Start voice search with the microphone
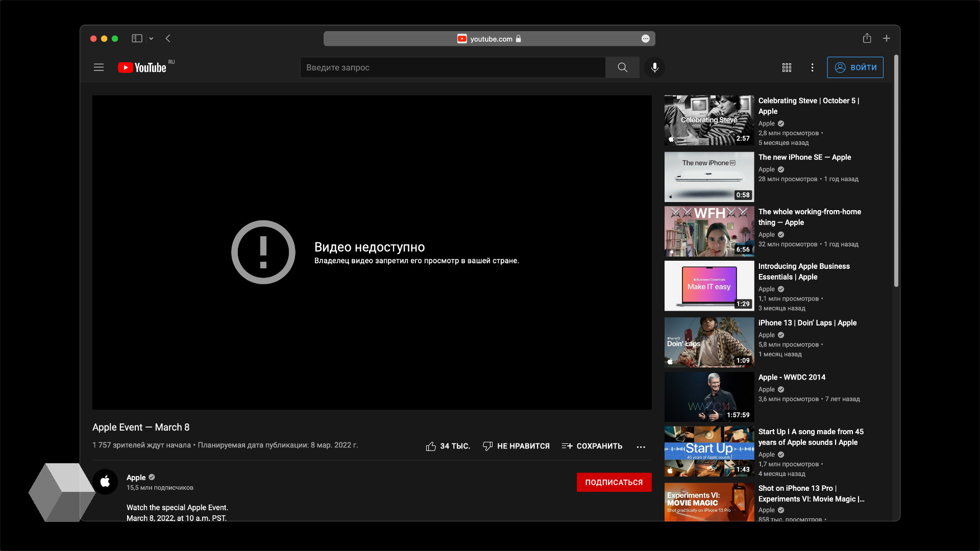 [654, 67]
